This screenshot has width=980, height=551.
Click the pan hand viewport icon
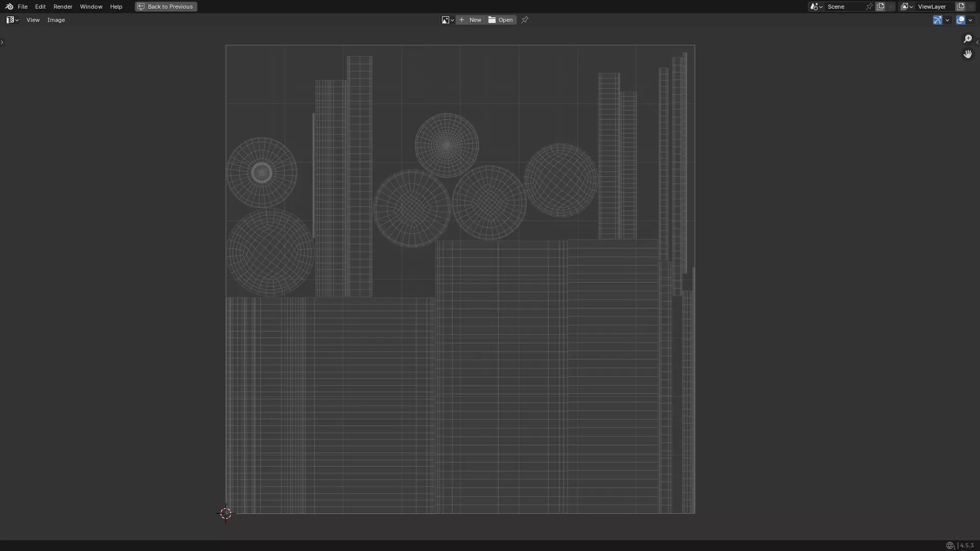click(967, 54)
